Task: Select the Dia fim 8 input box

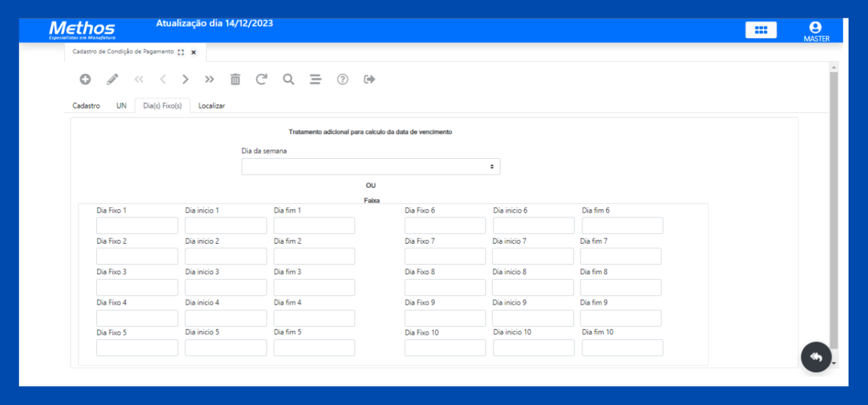Action: click(620, 288)
